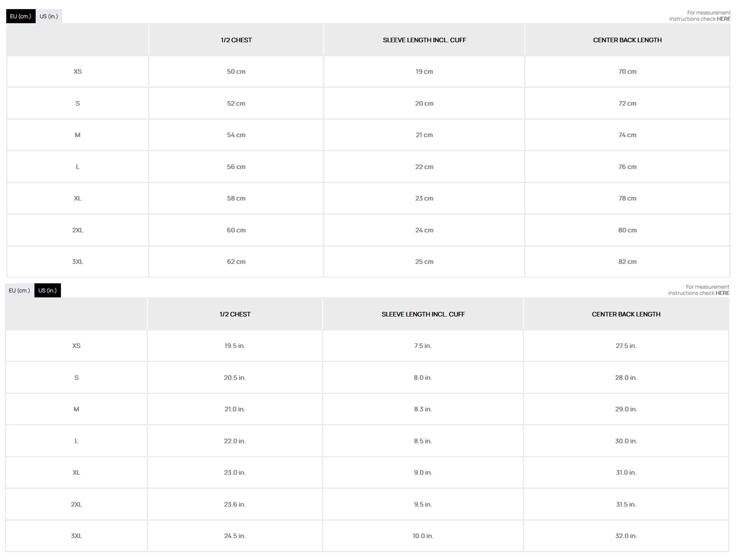Select the 8.3 in. sleeve length cell
Screen dimensions: 736x560
(x=423, y=409)
